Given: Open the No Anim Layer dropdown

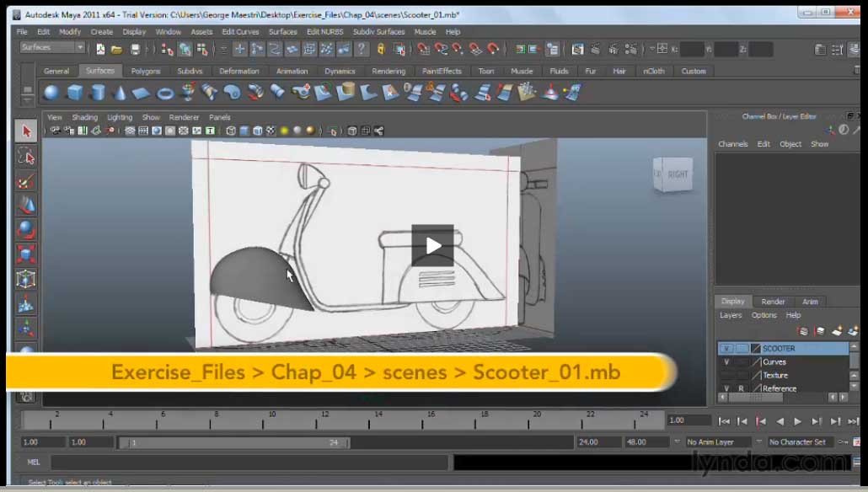Looking at the screenshot, I should 719,442.
